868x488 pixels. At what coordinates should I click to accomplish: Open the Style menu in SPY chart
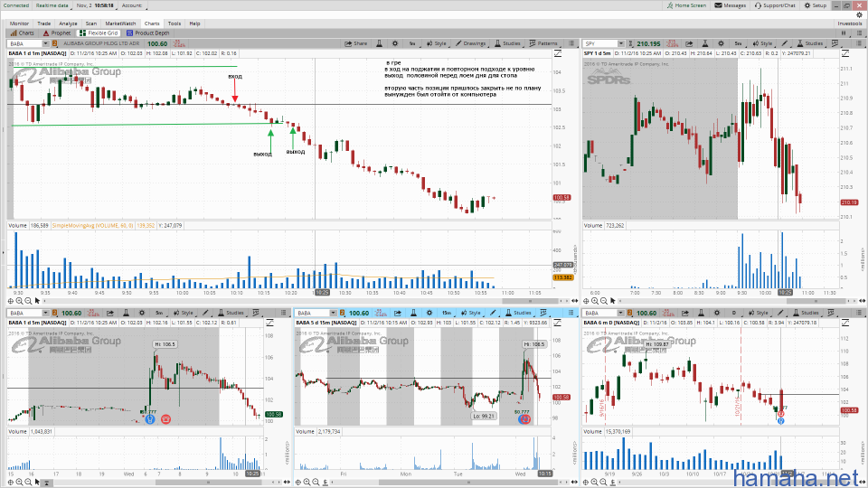[763, 43]
